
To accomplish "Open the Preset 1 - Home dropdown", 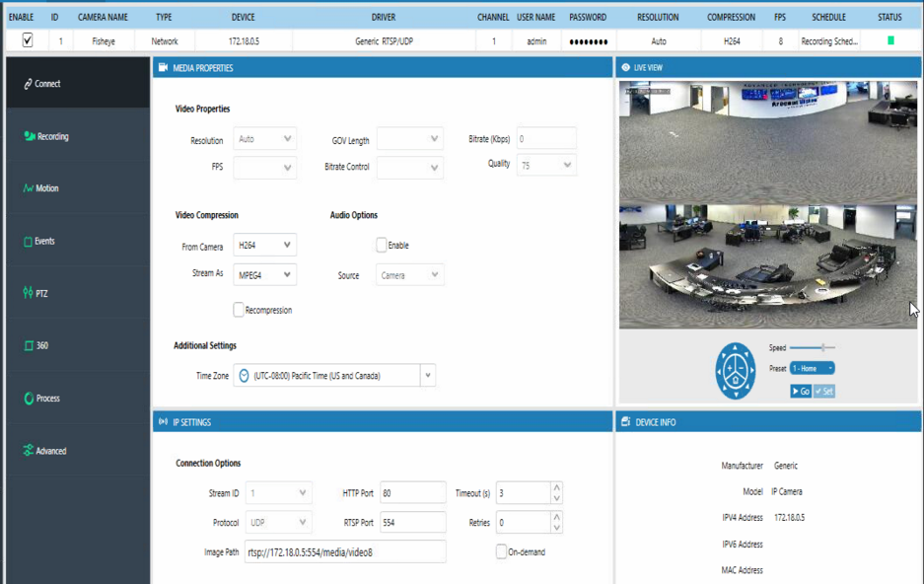I will 812,368.
